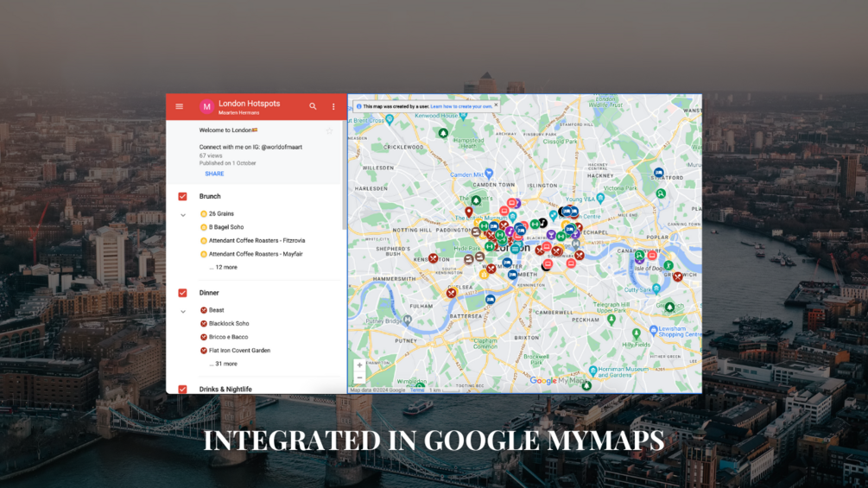Select 'Attendant Coffee Roasters - Mayfair'
The height and width of the screenshot is (488, 868).
(x=256, y=254)
